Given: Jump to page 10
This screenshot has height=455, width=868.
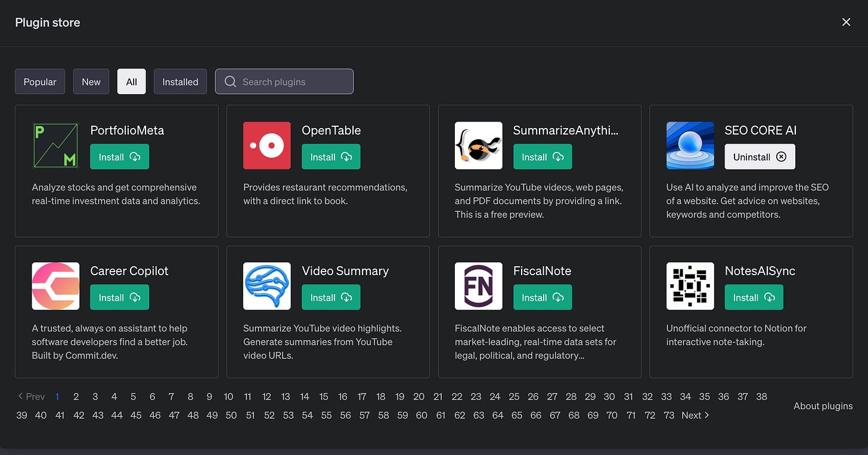Looking at the screenshot, I should tap(228, 397).
